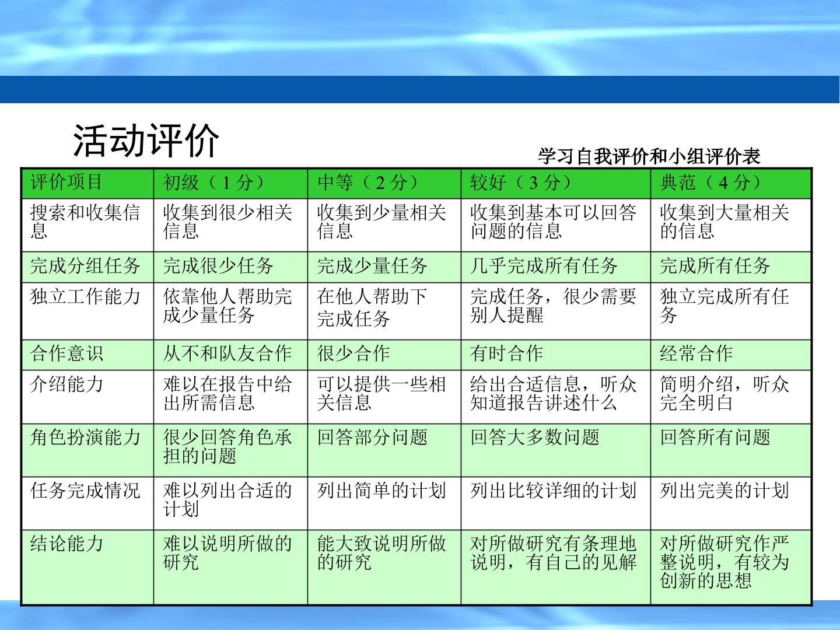Select the cell 难以说明所做的研究
The height and width of the screenshot is (630, 840).
pos(230,567)
